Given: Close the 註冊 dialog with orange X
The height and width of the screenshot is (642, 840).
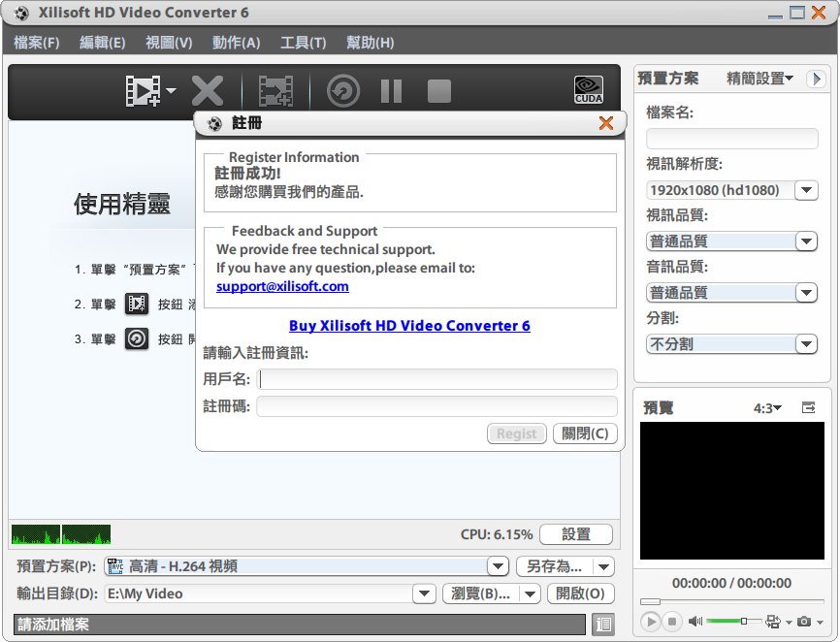Looking at the screenshot, I should 606,123.
